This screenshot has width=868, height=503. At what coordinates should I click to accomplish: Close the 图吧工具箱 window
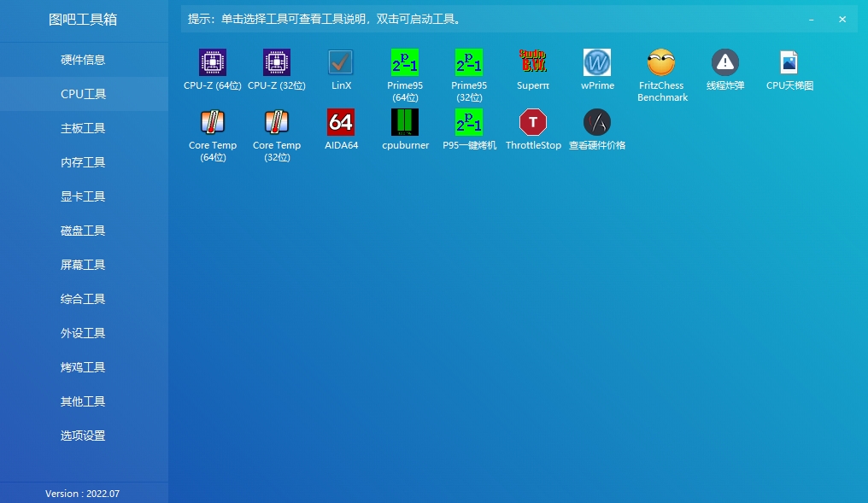click(x=842, y=20)
